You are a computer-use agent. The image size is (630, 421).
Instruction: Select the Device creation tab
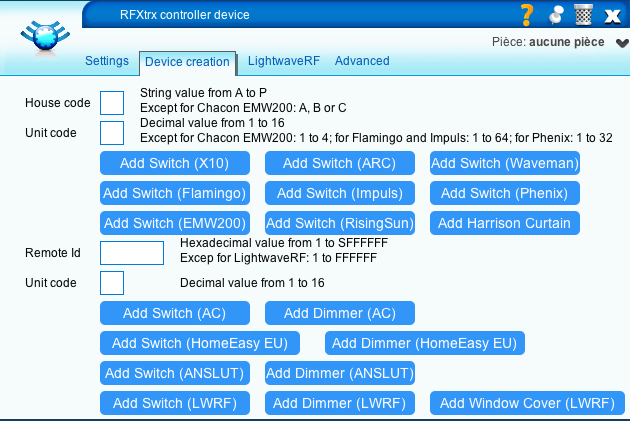coord(187,62)
